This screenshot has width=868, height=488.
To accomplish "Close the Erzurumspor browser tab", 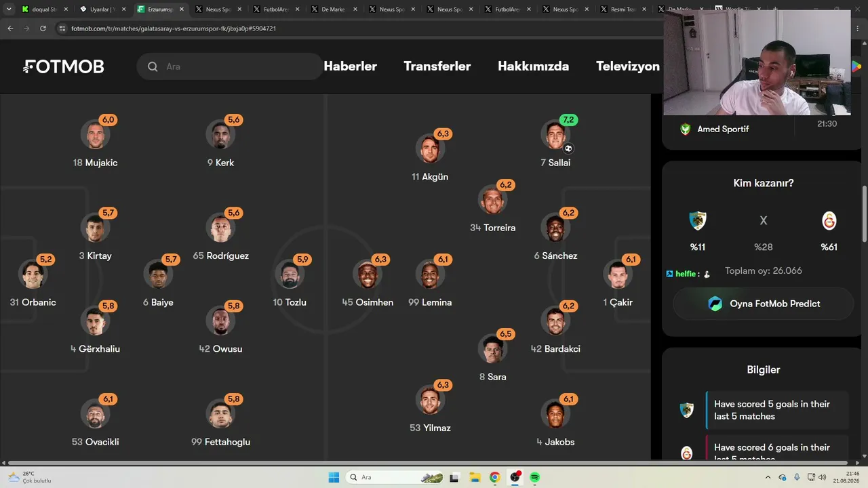I will (182, 9).
